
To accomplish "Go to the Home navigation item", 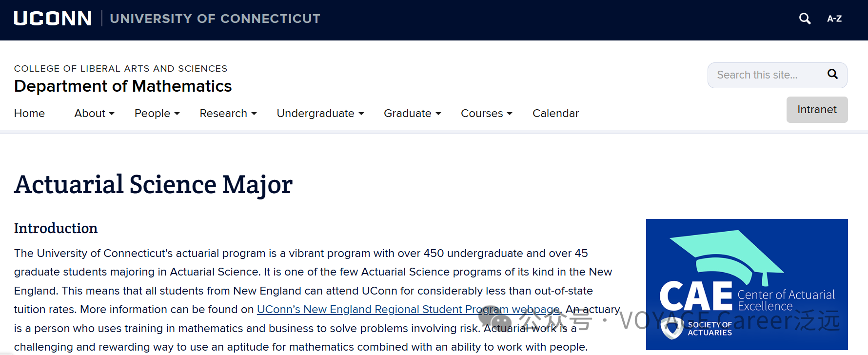I will [x=29, y=114].
